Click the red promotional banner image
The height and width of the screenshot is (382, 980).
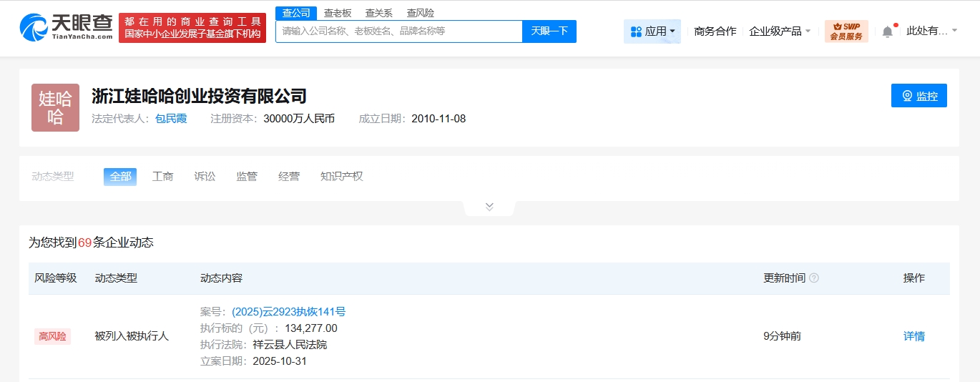coord(192,28)
